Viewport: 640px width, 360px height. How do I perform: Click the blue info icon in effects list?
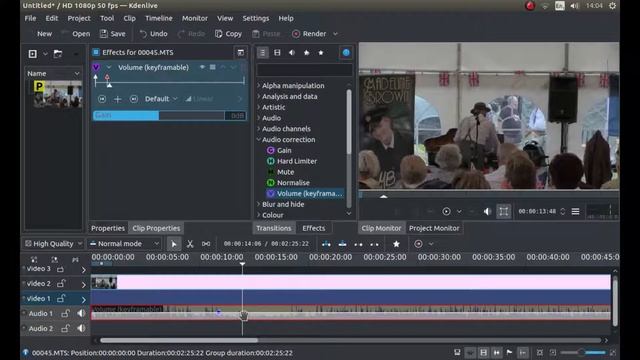[x=346, y=53]
